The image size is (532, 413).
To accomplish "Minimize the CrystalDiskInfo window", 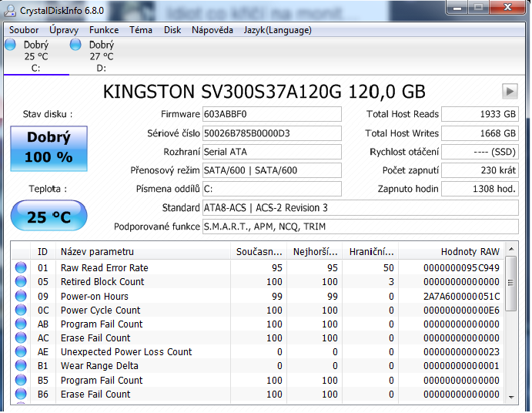I will point(457,8).
